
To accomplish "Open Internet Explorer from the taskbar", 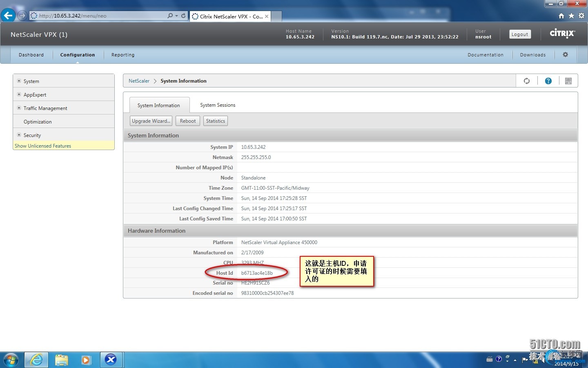I will click(37, 360).
